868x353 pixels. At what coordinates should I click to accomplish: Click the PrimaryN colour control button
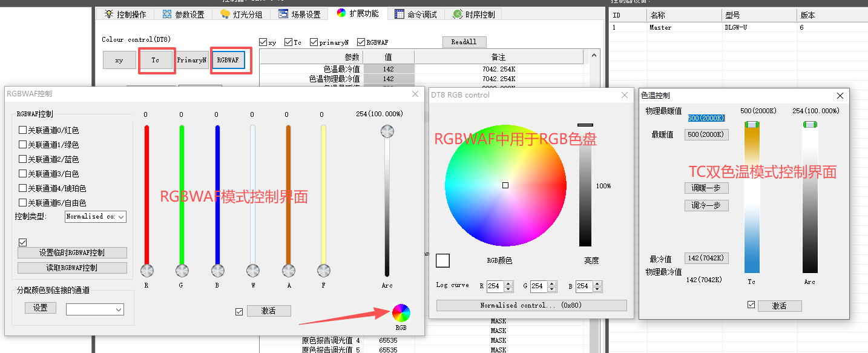192,60
